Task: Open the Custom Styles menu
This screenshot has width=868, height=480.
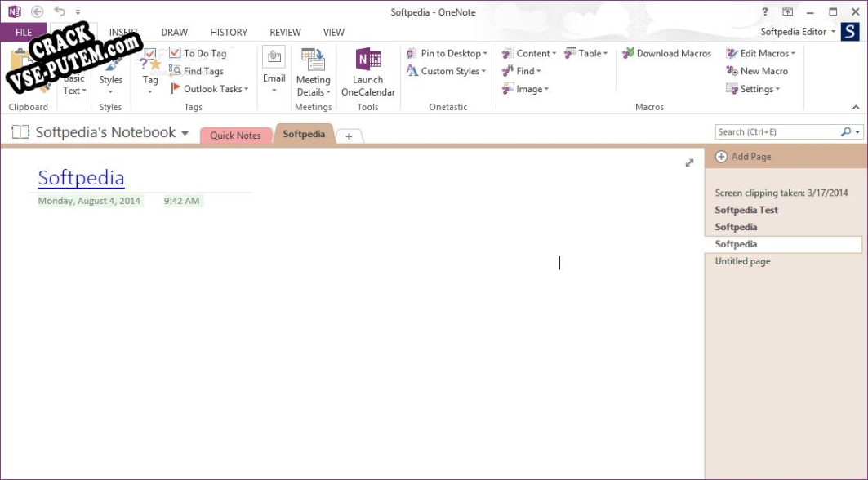Action: pyautogui.click(x=446, y=71)
